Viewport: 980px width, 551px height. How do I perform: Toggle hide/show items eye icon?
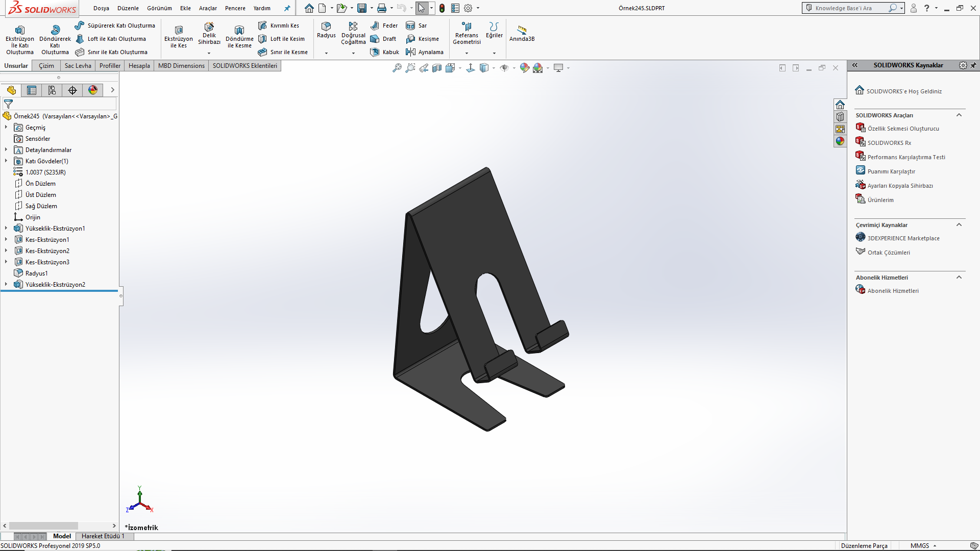(504, 68)
